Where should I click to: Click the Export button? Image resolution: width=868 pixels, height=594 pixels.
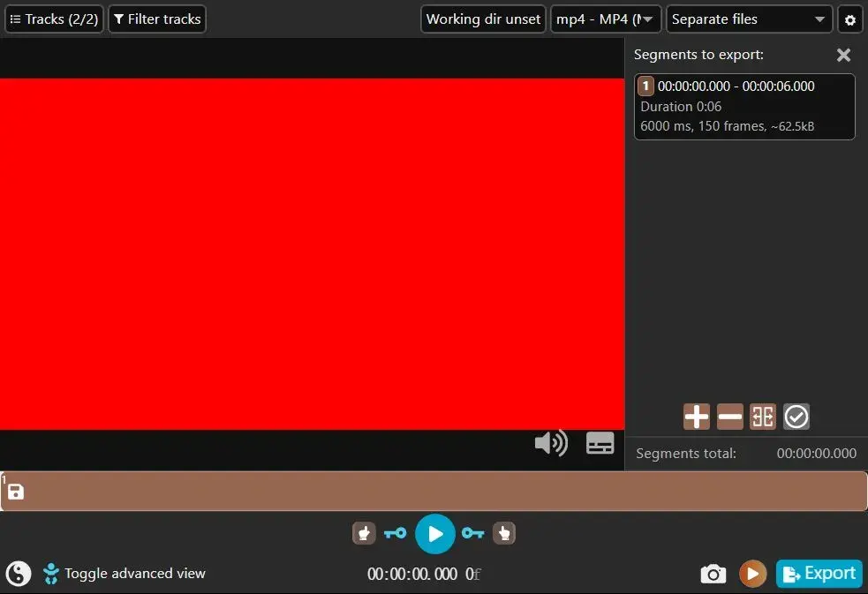point(819,574)
